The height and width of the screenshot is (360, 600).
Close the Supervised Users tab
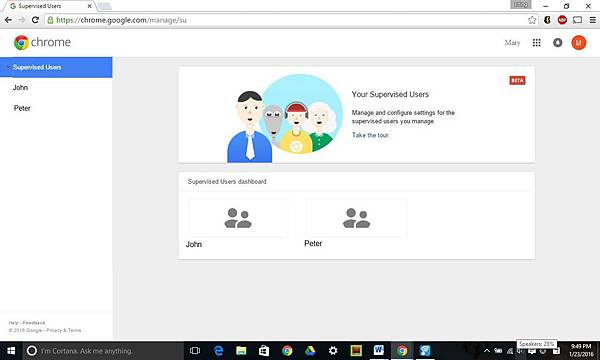click(x=90, y=6)
